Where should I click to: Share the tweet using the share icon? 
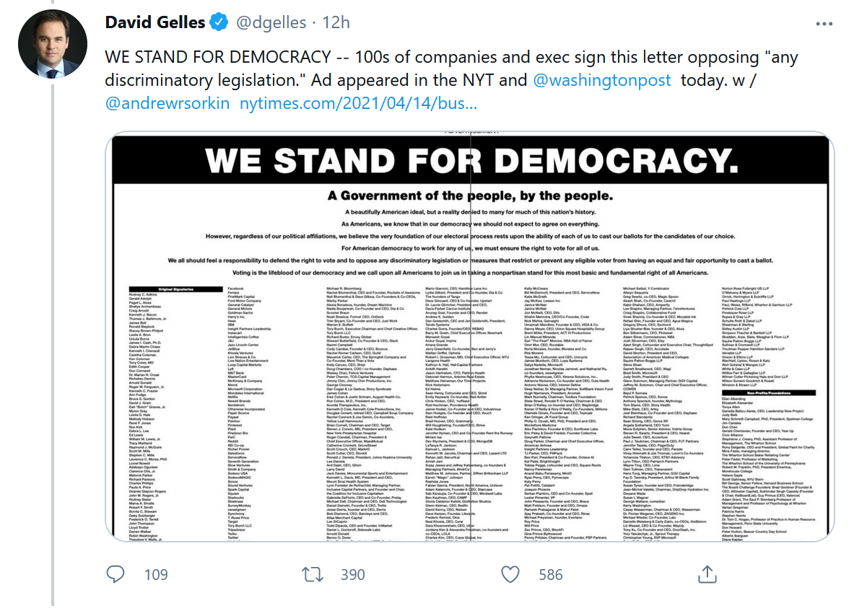pos(707,574)
